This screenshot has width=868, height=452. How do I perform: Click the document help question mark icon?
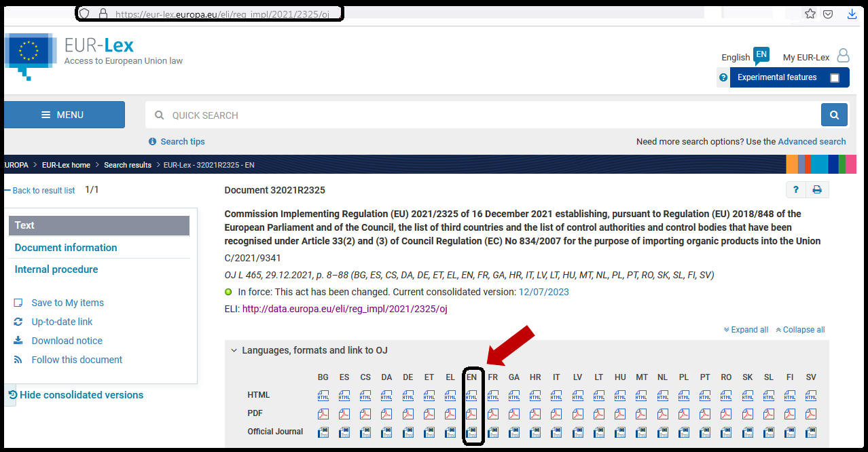(796, 190)
